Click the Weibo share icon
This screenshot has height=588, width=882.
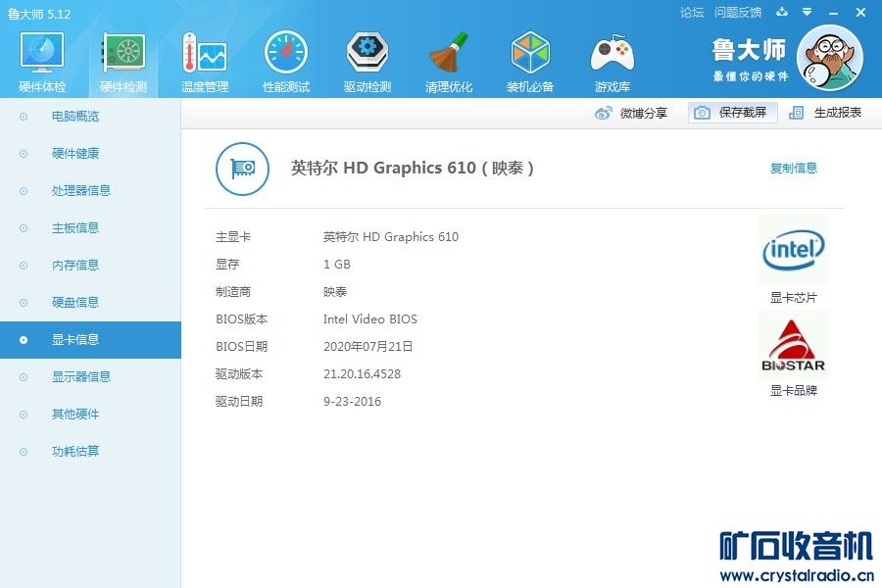point(603,113)
